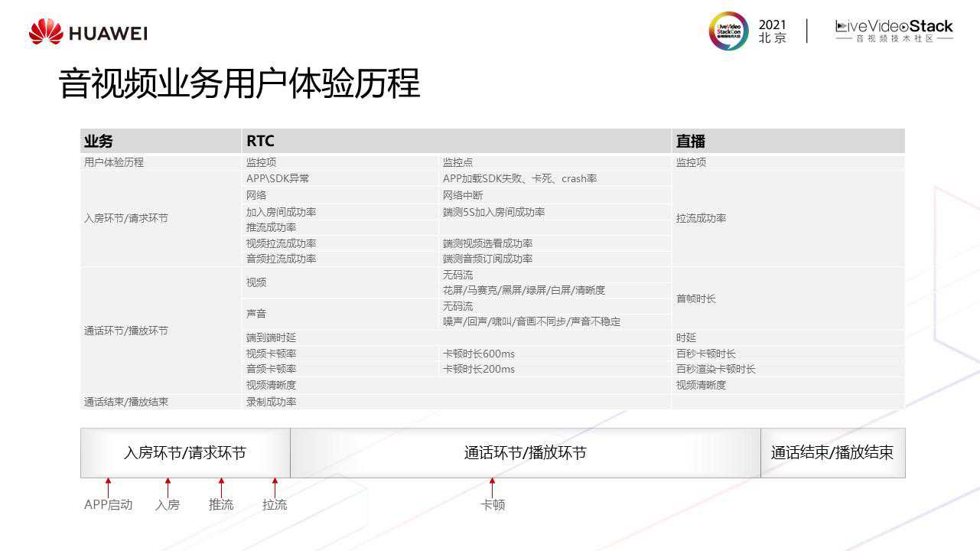Click the APP启动 label below the timeline
Image resolution: width=980 pixels, height=551 pixels.
coord(108,505)
